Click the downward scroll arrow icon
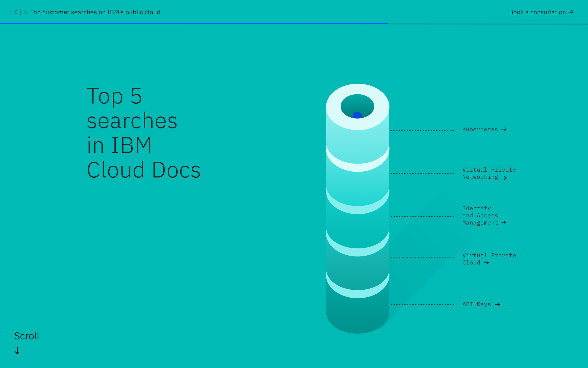 (17, 351)
